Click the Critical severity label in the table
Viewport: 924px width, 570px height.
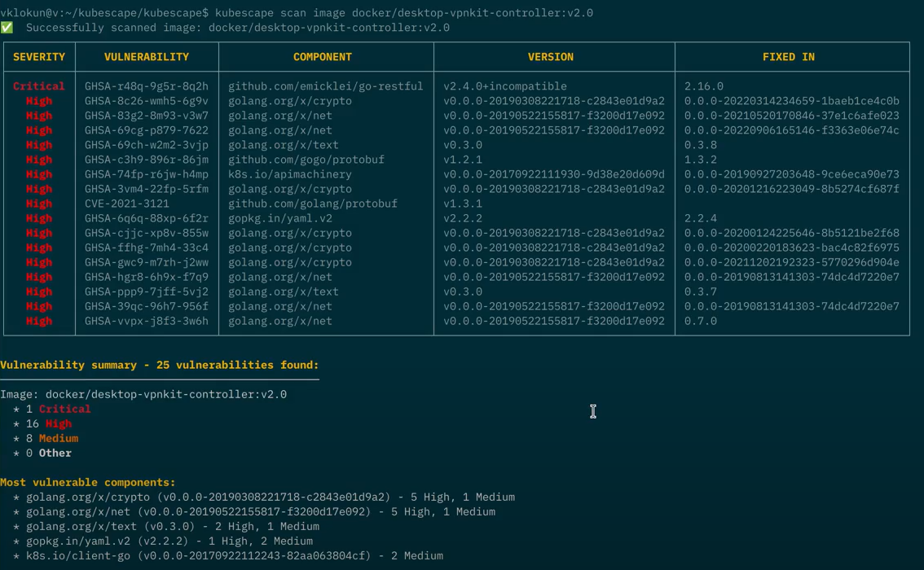39,86
